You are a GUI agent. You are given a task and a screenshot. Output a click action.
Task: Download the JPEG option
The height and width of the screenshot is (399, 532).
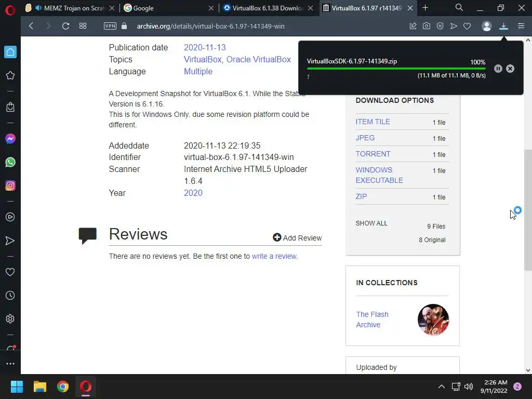(365, 138)
